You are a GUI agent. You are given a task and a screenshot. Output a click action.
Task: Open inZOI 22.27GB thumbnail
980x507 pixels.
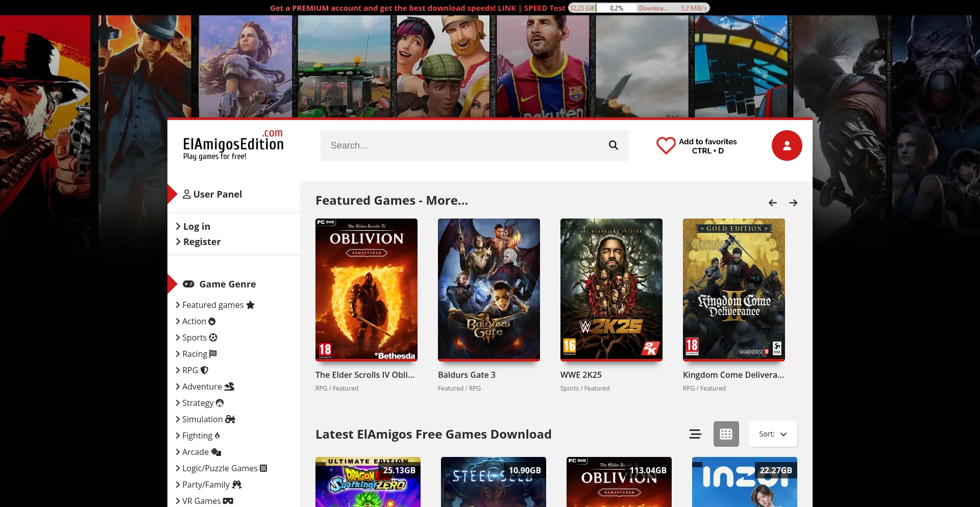[745, 482]
